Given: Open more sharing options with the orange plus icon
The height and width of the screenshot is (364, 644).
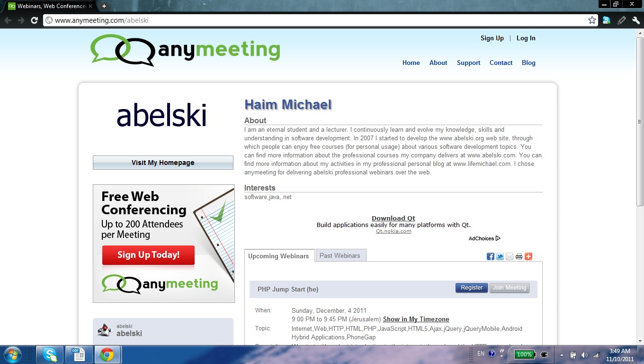Looking at the screenshot, I should point(528,256).
